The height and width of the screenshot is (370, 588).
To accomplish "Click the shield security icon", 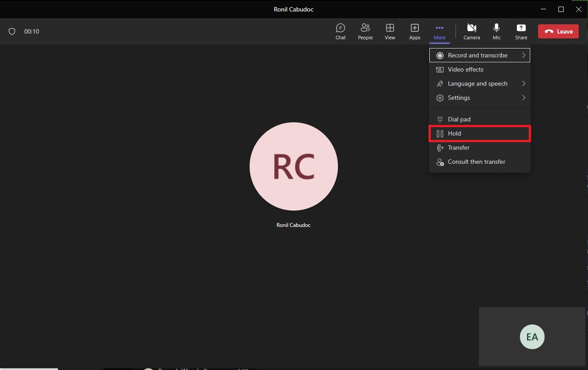I will (x=12, y=31).
